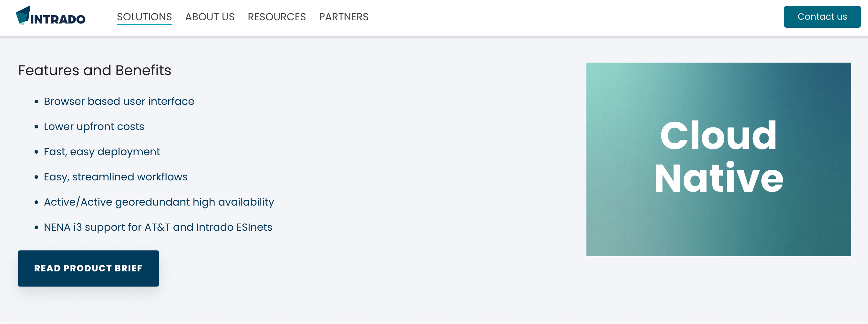This screenshot has width=868, height=324.
Task: Click the currently active SOLUTIONS nav link
Action: pyautogui.click(x=144, y=17)
